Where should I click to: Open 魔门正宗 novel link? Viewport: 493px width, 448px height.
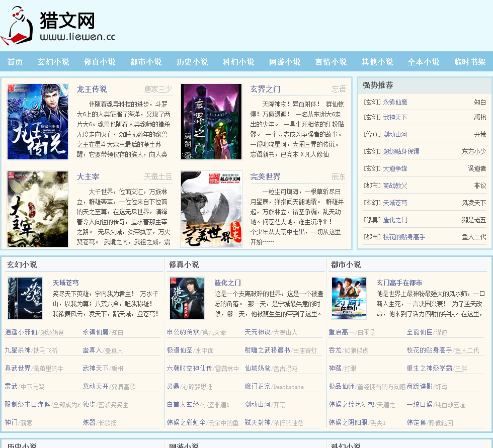click(x=258, y=387)
